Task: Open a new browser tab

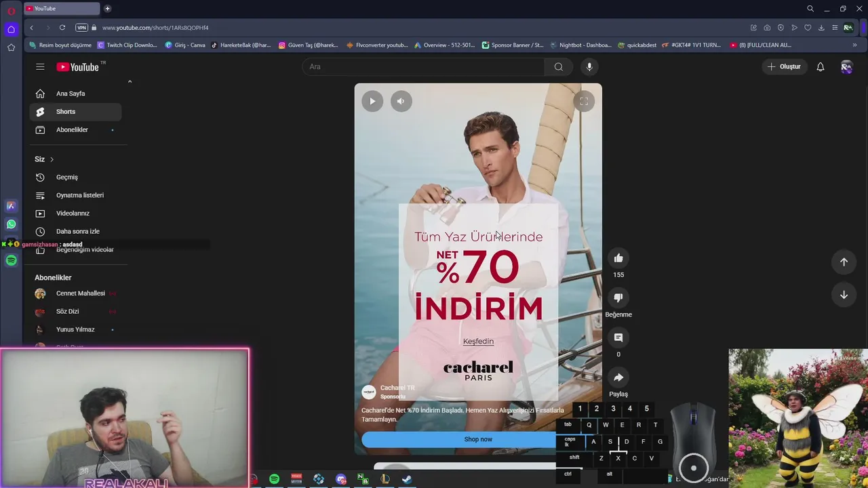Action: [x=107, y=9]
